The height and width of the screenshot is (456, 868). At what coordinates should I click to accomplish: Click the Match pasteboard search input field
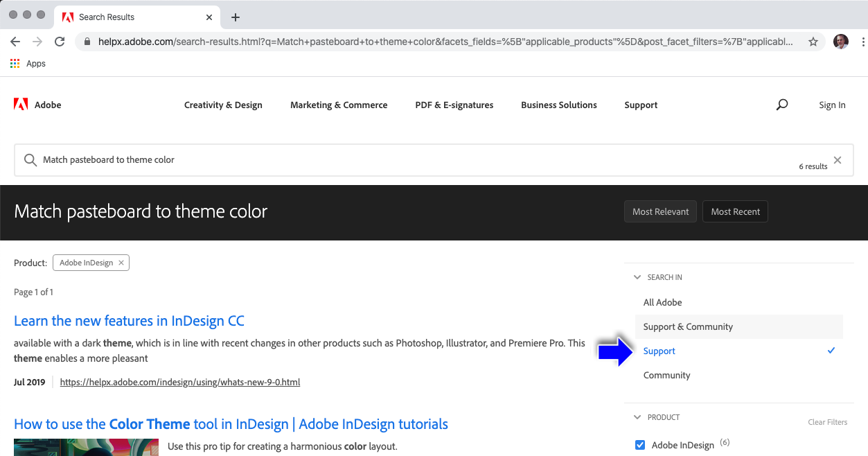pyautogui.click(x=434, y=160)
